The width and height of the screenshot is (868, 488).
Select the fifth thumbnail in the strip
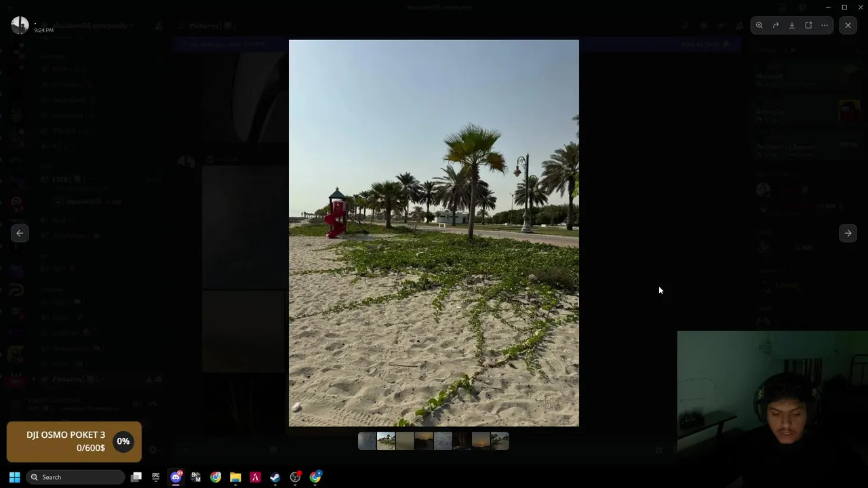pyautogui.click(x=443, y=441)
